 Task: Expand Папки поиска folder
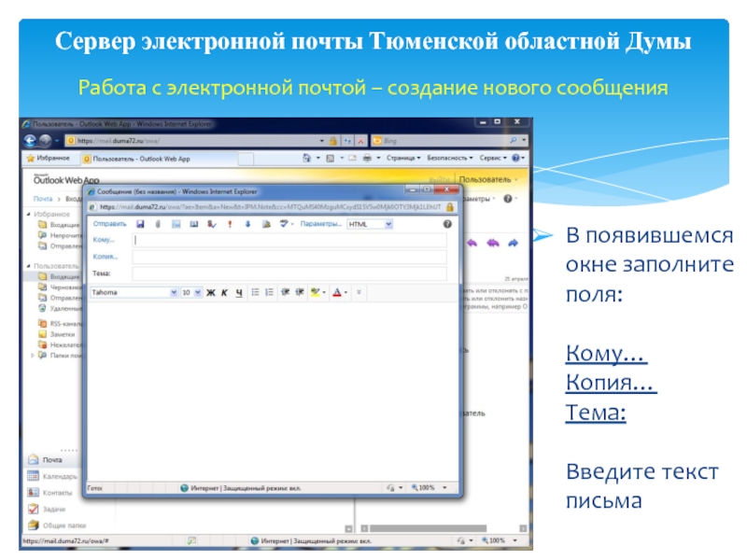point(33,356)
